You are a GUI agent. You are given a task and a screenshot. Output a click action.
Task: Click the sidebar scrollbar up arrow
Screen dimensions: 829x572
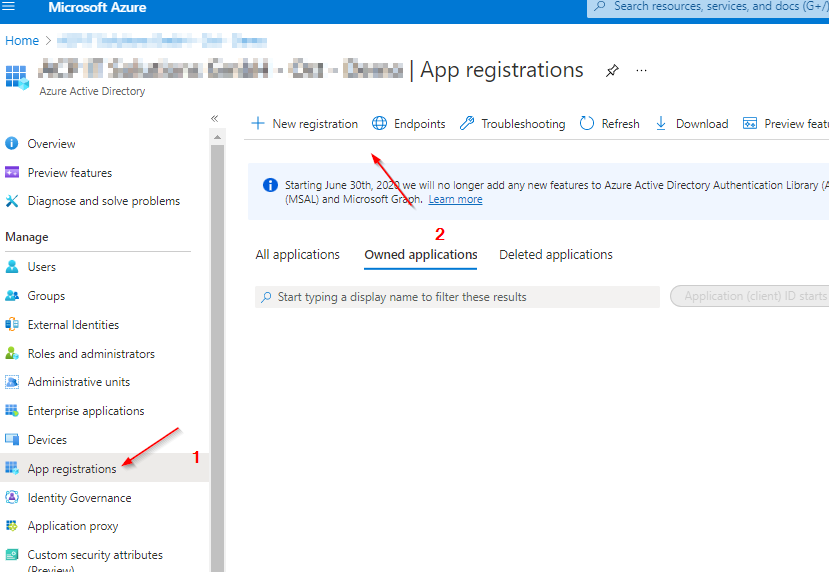click(217, 137)
